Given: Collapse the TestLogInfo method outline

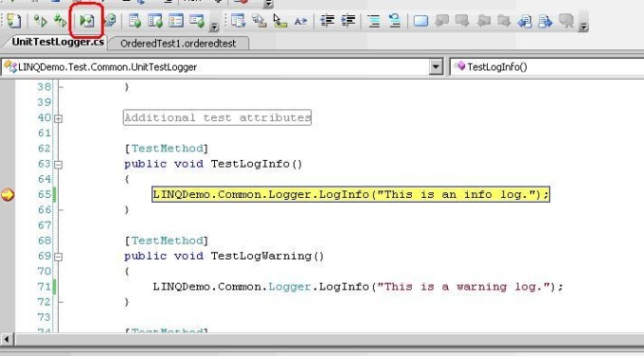Looking at the screenshot, I should point(59,165).
